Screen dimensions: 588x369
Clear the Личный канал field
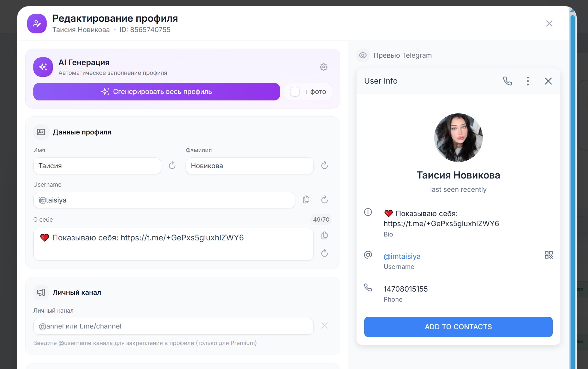point(324,326)
